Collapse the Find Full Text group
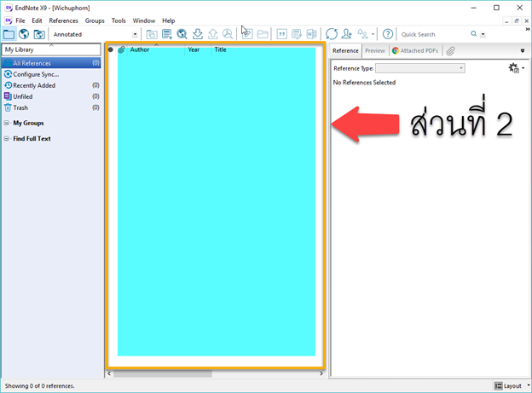Screen dimensions: 532x393 click(x=8, y=139)
